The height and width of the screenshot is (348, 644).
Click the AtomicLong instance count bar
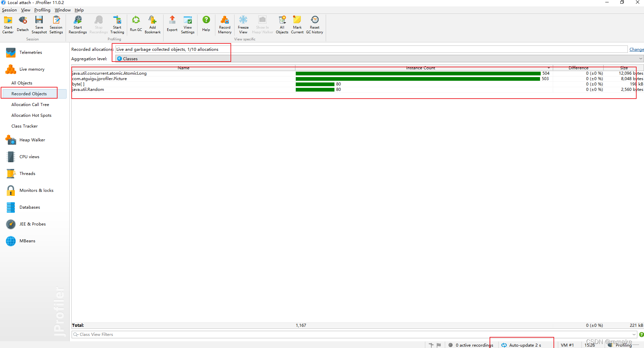pos(418,73)
